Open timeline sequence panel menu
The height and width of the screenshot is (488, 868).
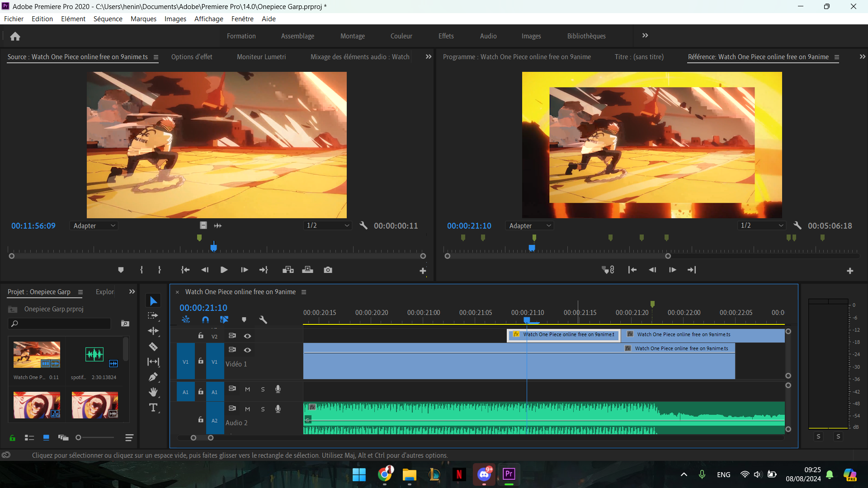pyautogui.click(x=304, y=292)
